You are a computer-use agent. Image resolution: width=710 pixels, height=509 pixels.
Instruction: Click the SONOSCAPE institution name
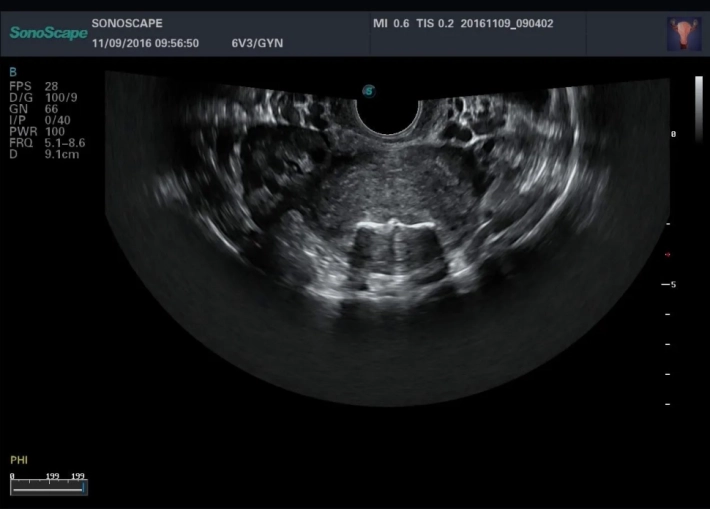pos(126,21)
